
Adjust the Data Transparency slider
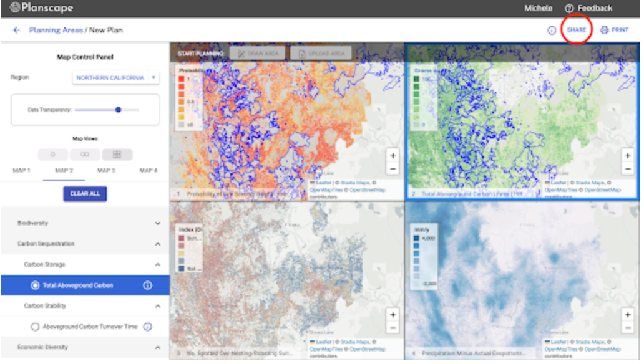tap(119, 110)
